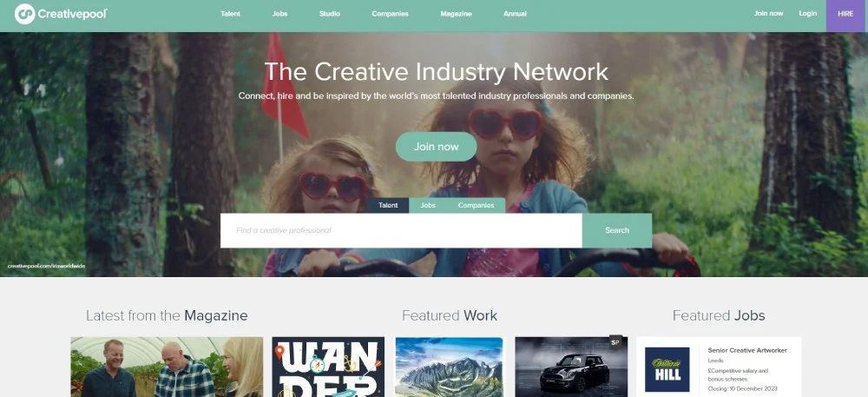Focus the Find a creative professional field
Image resolution: width=868 pixels, height=397 pixels.
click(401, 230)
